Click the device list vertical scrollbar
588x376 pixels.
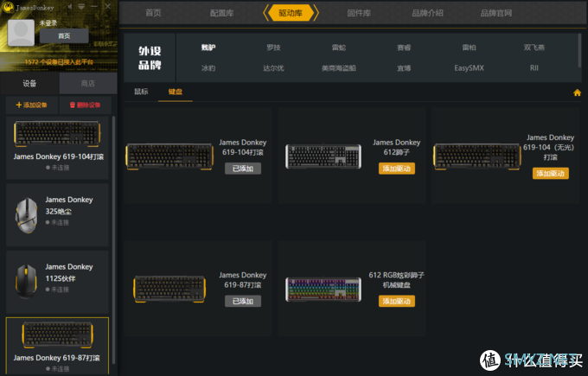point(113,240)
